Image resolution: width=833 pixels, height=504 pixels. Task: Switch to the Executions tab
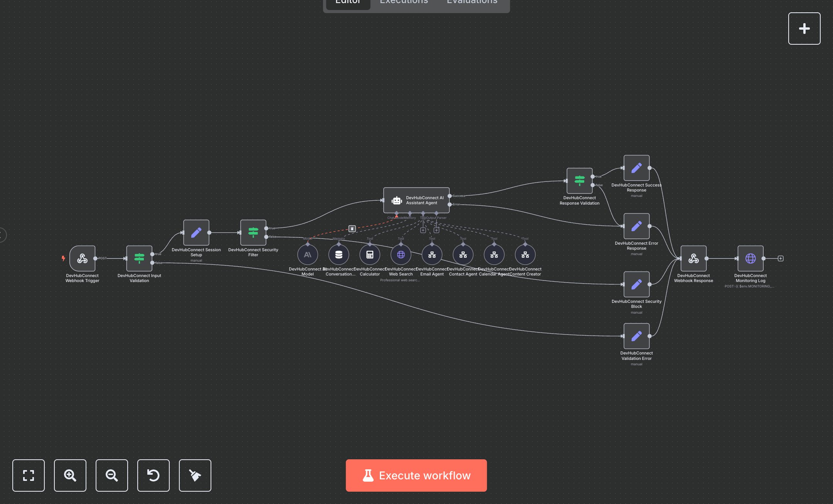[403, 3]
